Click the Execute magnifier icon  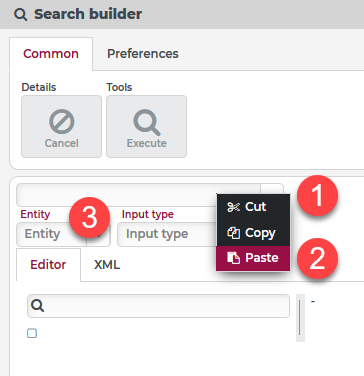point(147,123)
